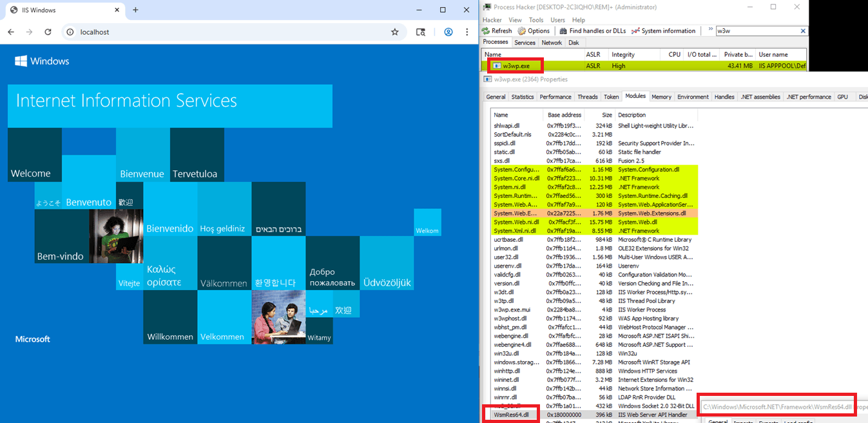Viewport: 868px width, 423px height.
Task: Switch to the Memory tab in properties
Action: [x=661, y=96]
